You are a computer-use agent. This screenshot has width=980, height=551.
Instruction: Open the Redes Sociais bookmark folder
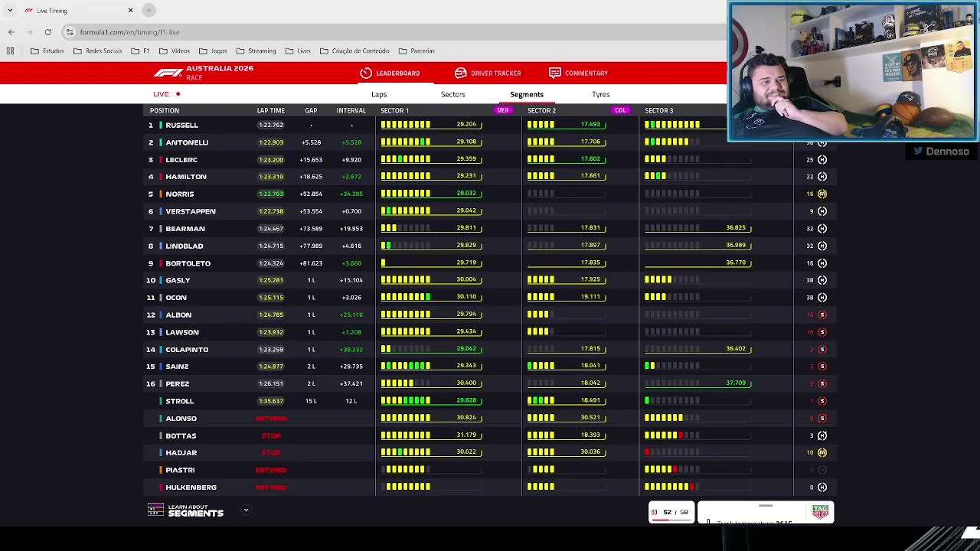click(98, 51)
